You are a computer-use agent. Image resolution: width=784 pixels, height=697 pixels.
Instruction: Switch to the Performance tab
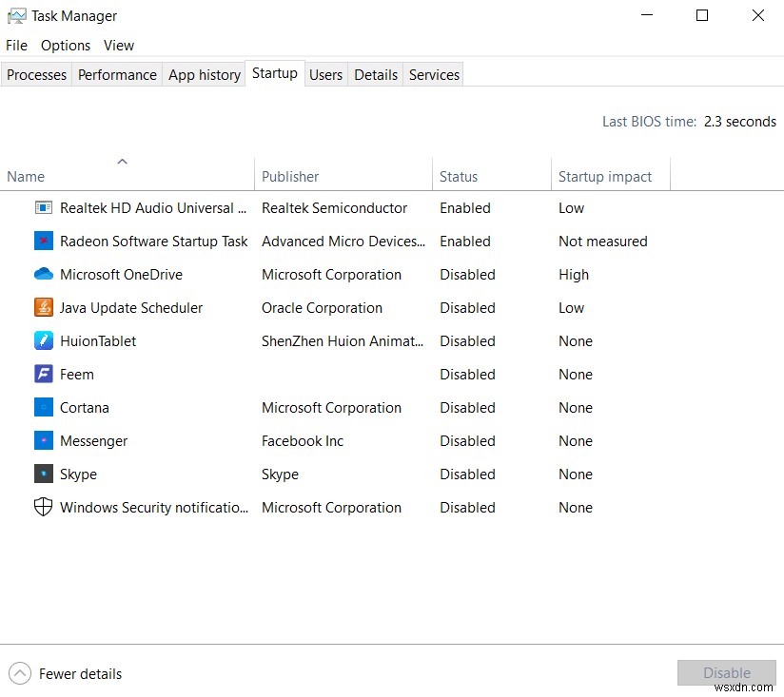(x=116, y=74)
